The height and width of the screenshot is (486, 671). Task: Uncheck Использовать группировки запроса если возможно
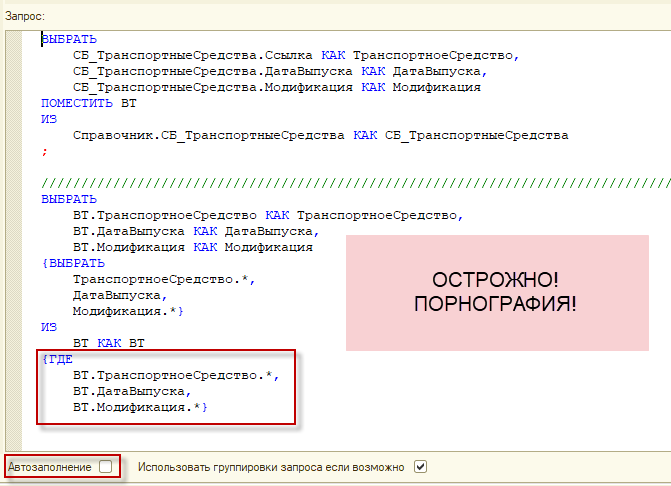point(420,466)
